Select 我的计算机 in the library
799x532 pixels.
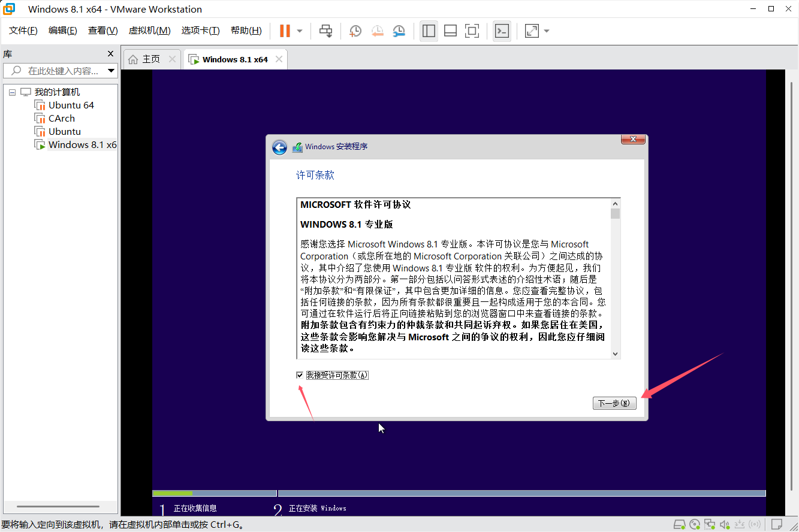point(57,92)
